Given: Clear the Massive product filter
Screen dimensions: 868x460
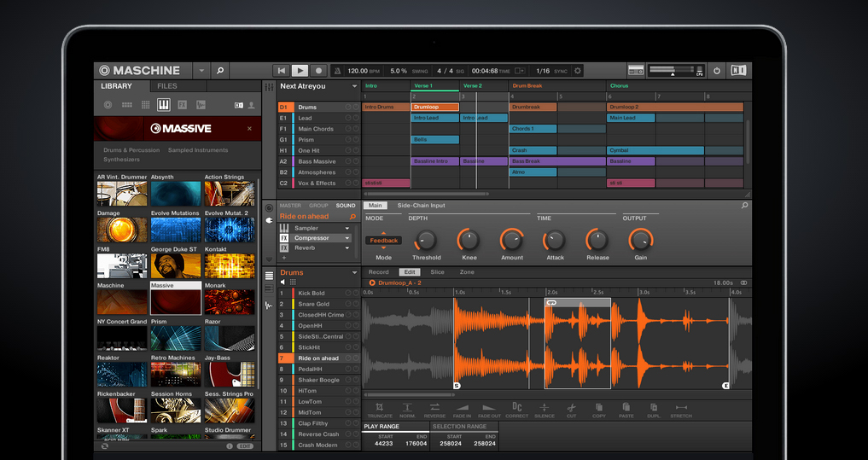Looking at the screenshot, I should (249, 128).
